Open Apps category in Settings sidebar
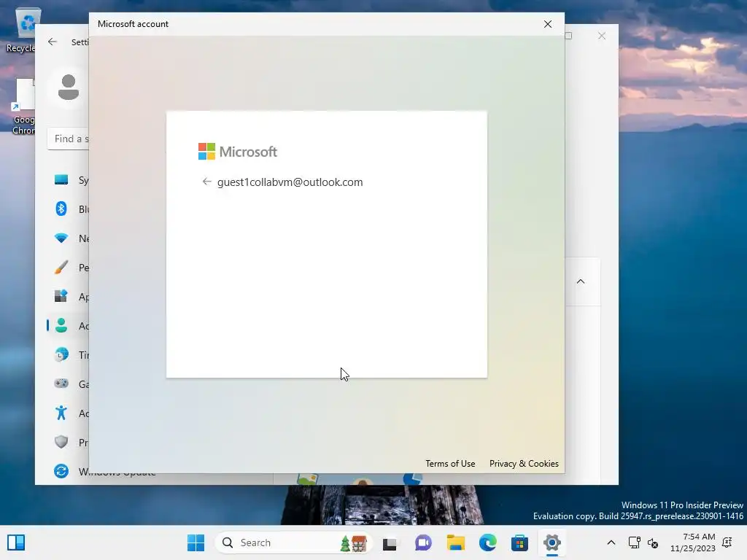747x560 pixels. [x=69, y=297]
